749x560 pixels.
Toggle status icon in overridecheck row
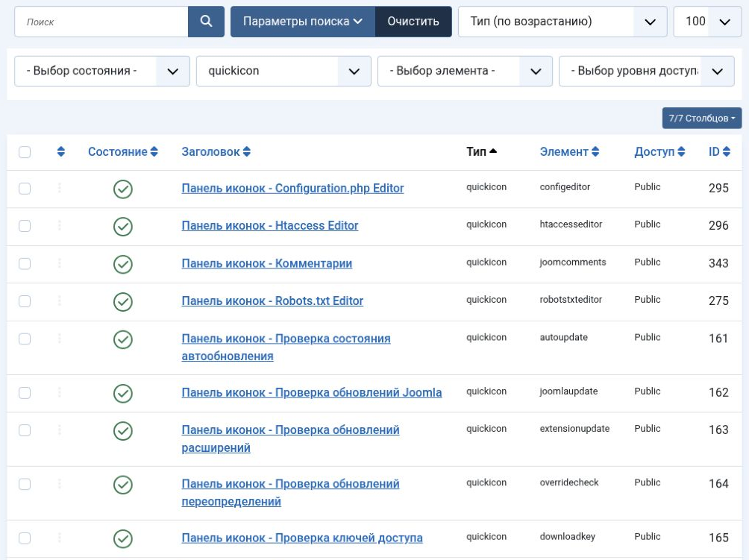[x=123, y=485]
